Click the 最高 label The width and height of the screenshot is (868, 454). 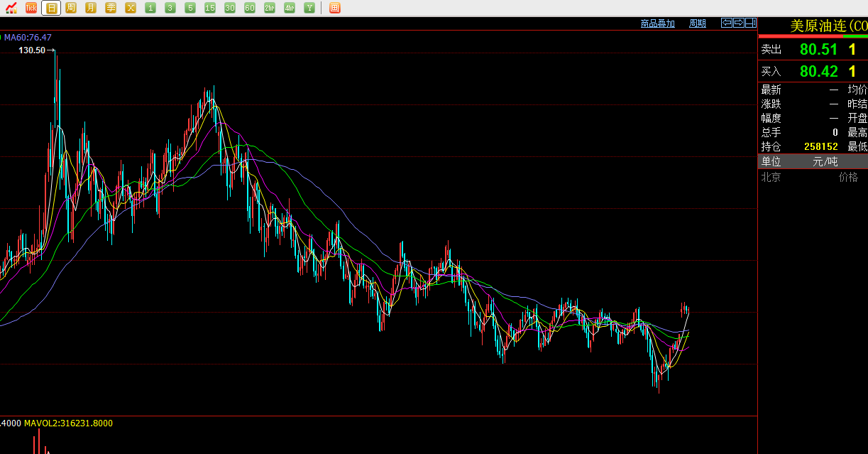(x=857, y=132)
